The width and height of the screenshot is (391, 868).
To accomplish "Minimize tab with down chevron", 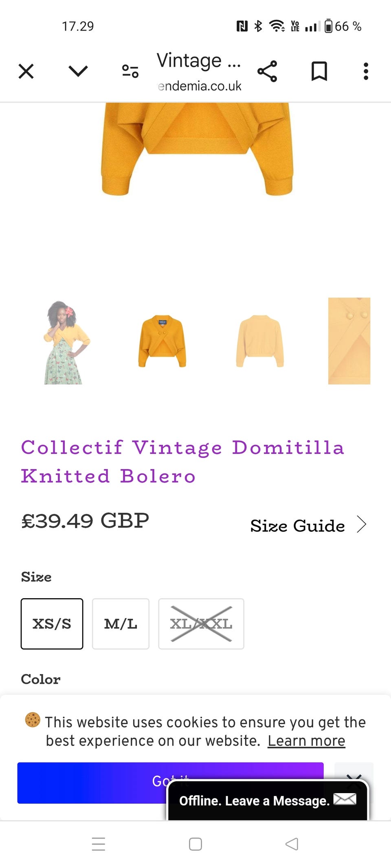I will coord(78,71).
